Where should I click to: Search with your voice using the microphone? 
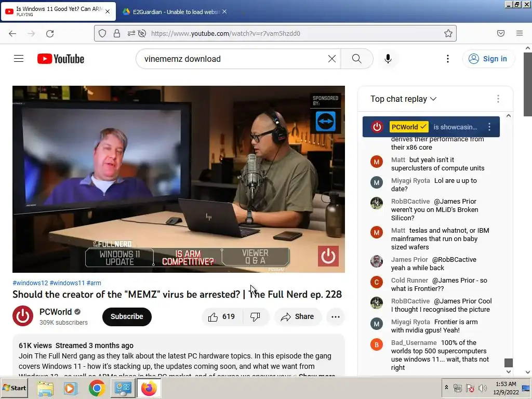coord(388,59)
